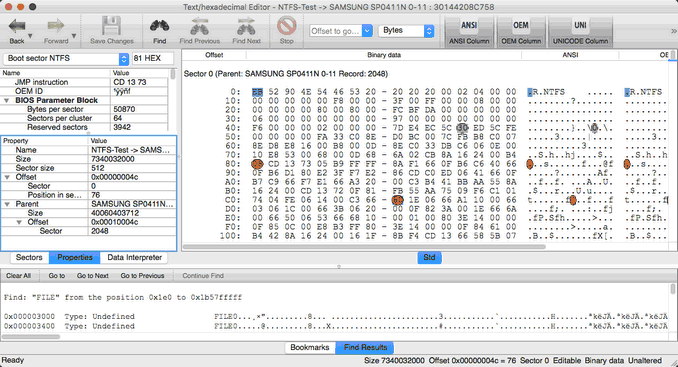This screenshot has width=678, height=367.
Task: Click the Back arrow icon
Action: tap(17, 26)
